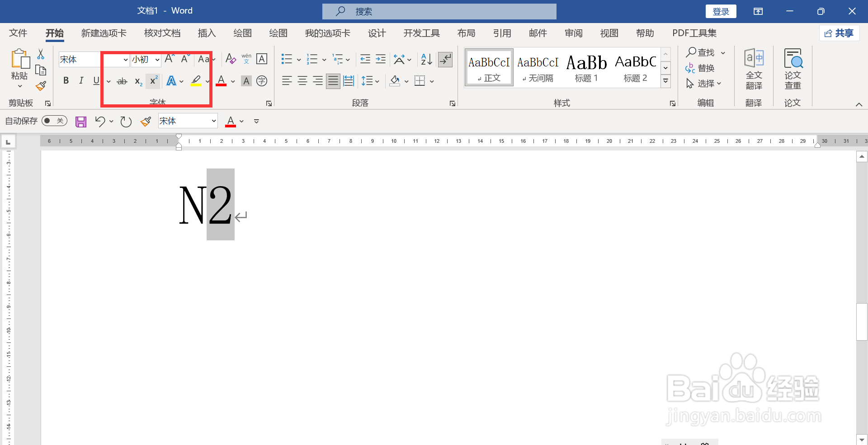
Task: Toggle Strikethrough formatting
Action: click(x=122, y=81)
